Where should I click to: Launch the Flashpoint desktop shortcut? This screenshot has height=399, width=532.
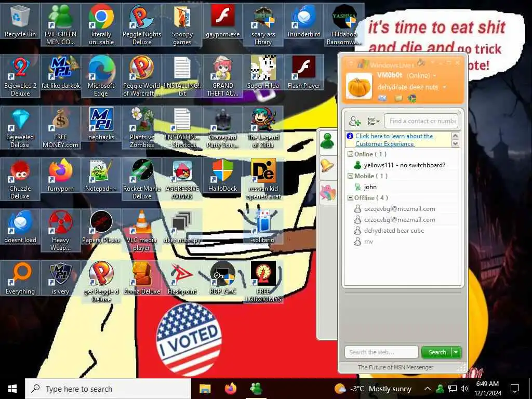(182, 278)
